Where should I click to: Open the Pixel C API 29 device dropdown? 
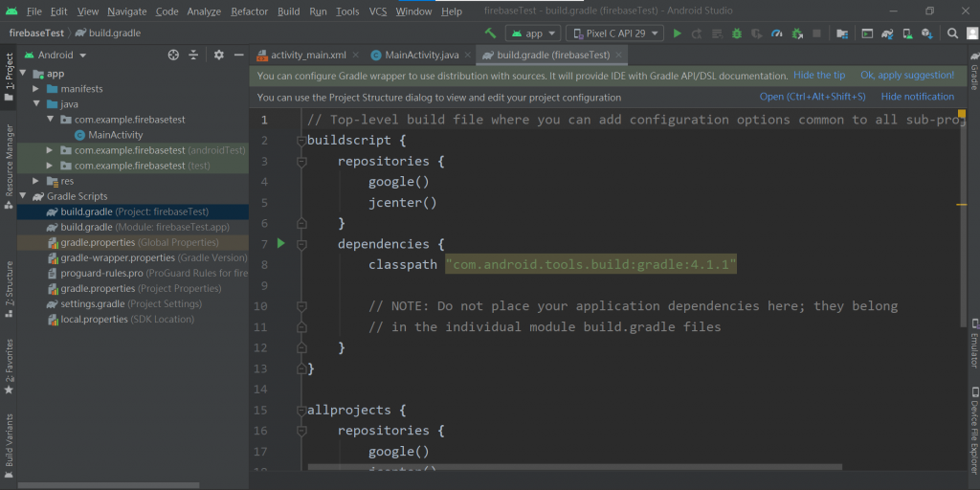click(615, 33)
